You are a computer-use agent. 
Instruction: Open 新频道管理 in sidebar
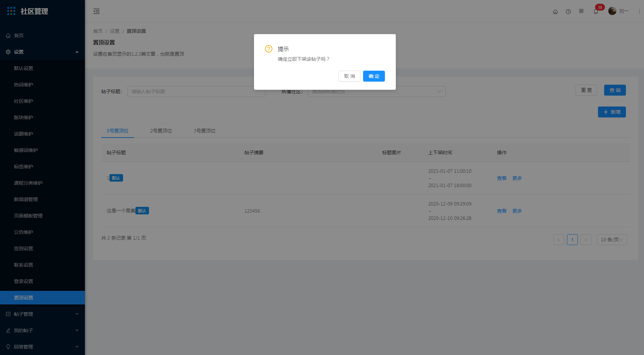click(x=42, y=199)
